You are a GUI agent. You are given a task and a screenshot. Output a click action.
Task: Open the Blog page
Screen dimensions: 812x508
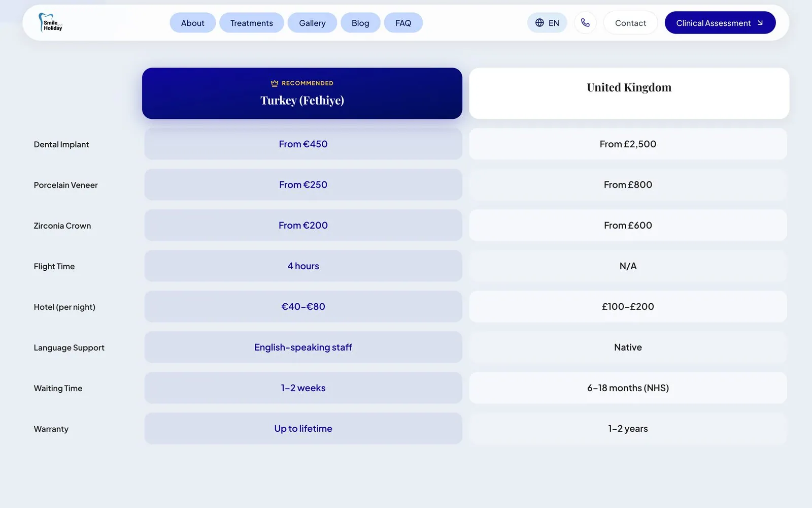coord(360,23)
